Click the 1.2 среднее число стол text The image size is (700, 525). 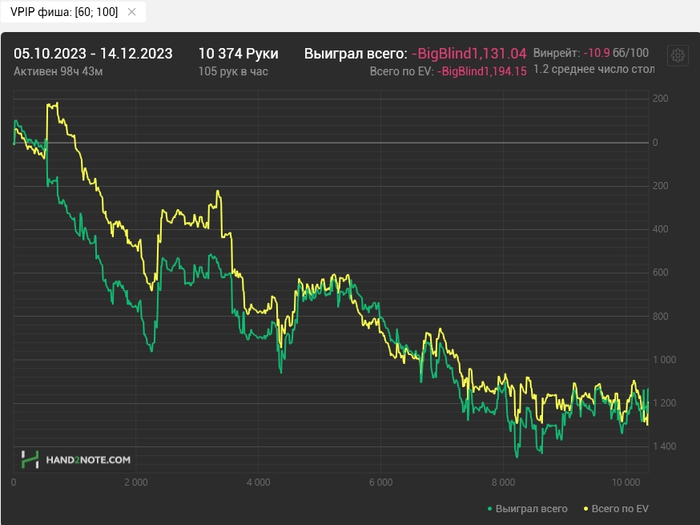[x=594, y=70]
